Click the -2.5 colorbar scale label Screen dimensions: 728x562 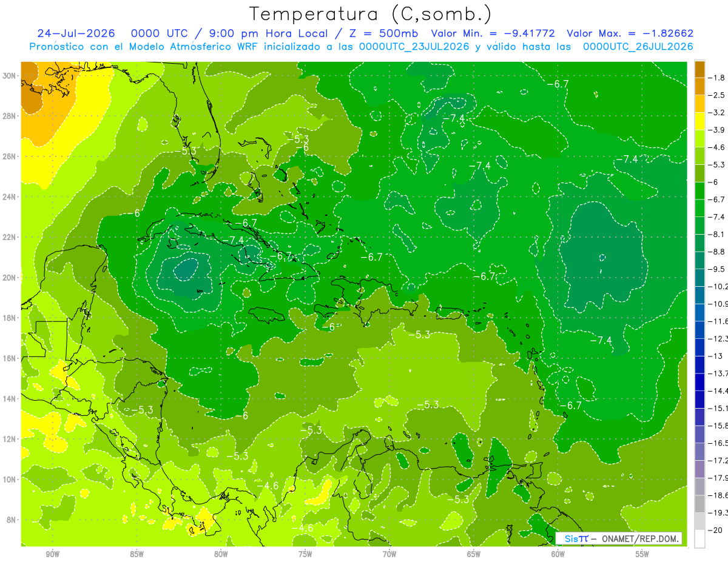[x=717, y=95]
